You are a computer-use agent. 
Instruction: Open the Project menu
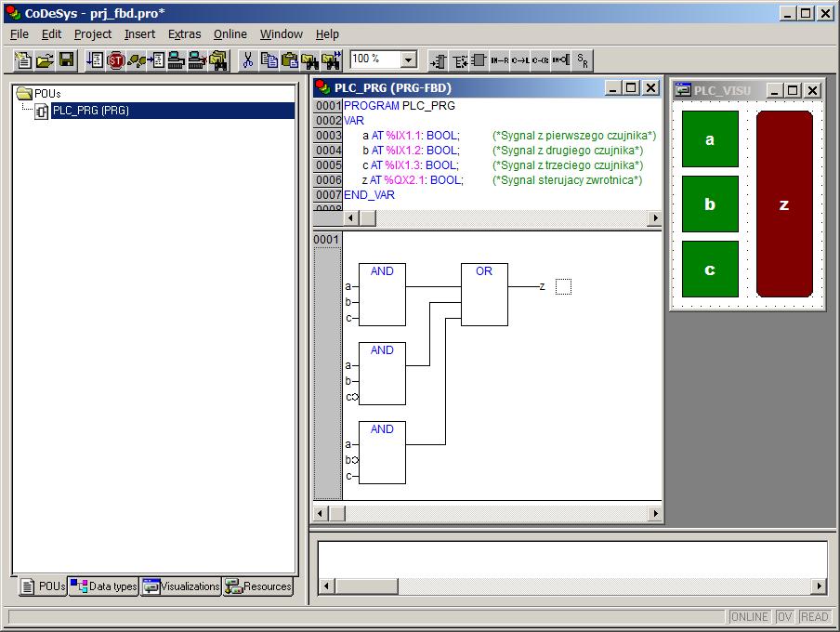click(x=93, y=34)
